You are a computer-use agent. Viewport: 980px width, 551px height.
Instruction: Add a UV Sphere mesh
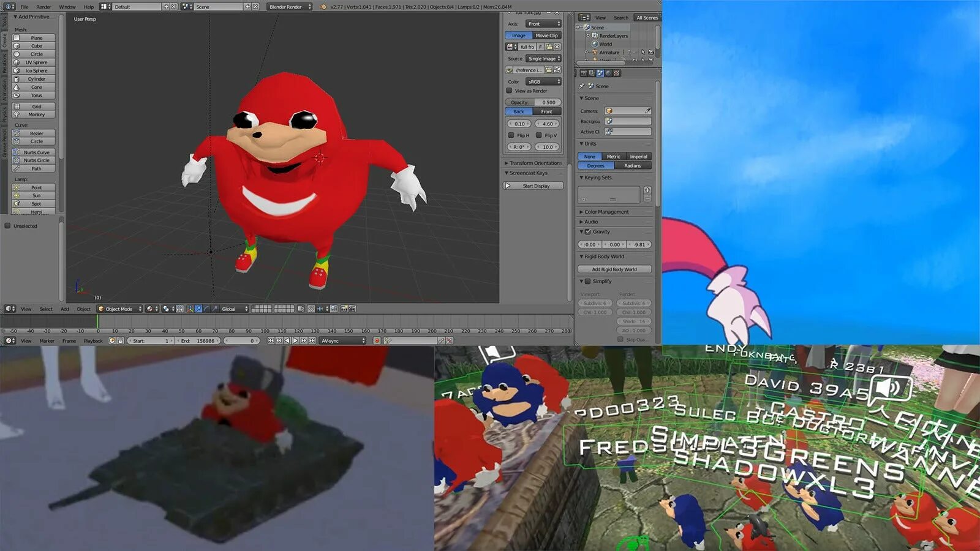(x=34, y=62)
